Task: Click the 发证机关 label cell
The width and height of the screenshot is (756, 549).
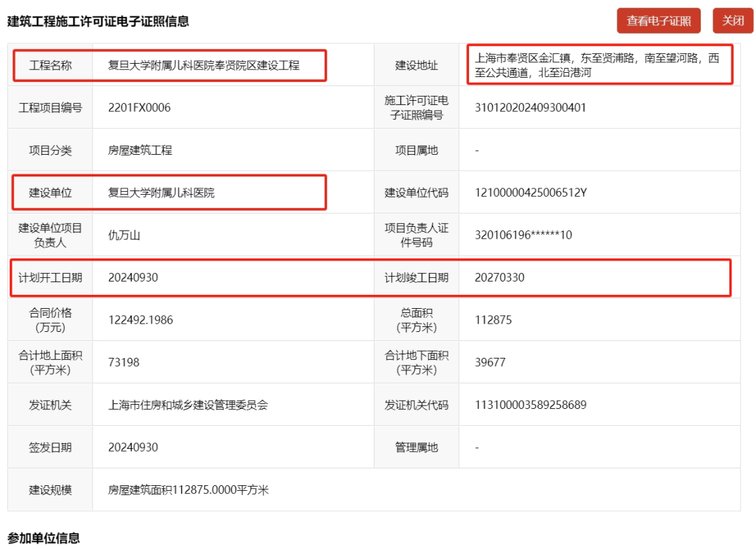Action: pyautogui.click(x=50, y=405)
